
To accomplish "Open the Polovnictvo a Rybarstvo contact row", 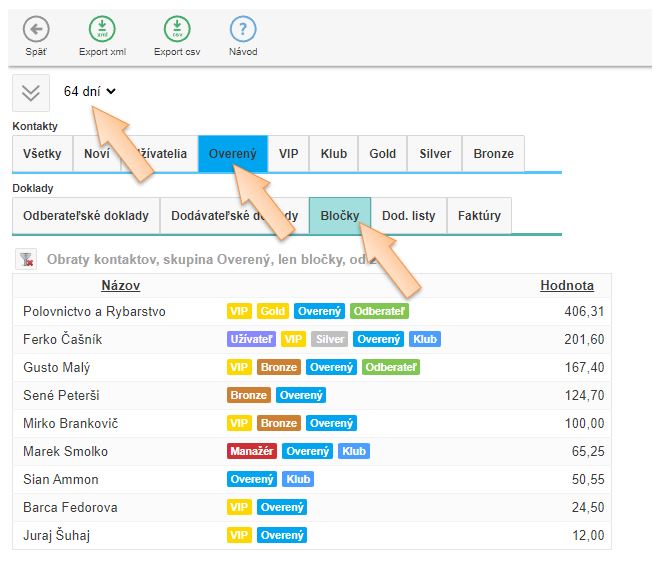I will coord(94,312).
